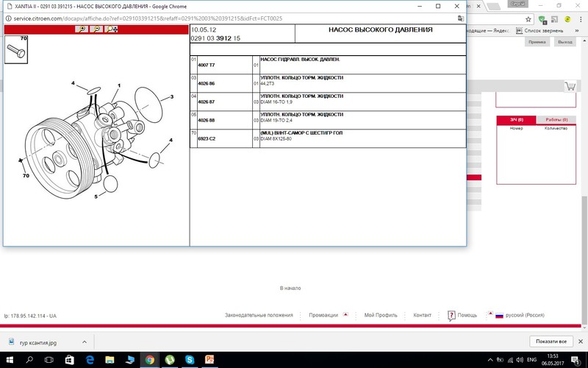Screen dimensions: 588x368
Task: Open Microsoft Edge from the taskbar
Action: (90, 360)
